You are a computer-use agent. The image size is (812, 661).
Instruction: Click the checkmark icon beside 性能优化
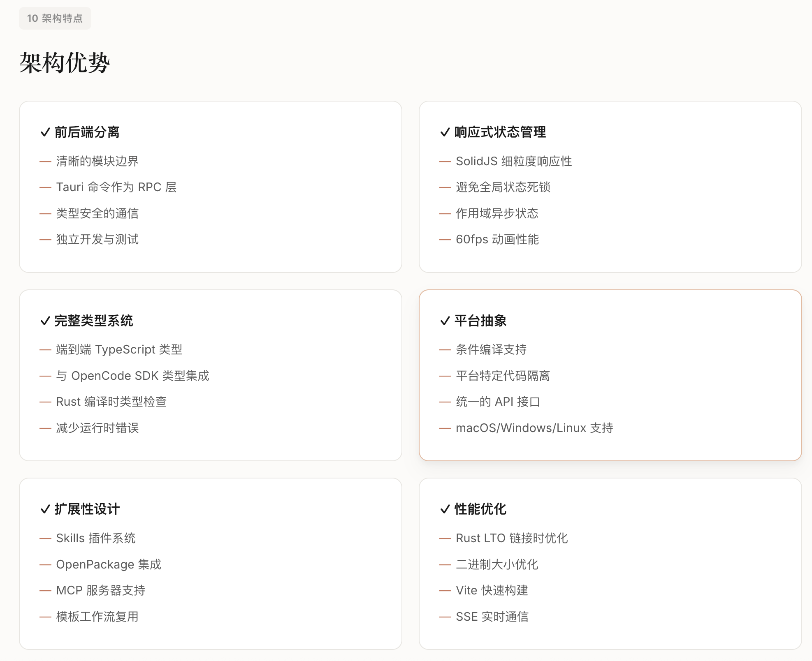point(445,509)
